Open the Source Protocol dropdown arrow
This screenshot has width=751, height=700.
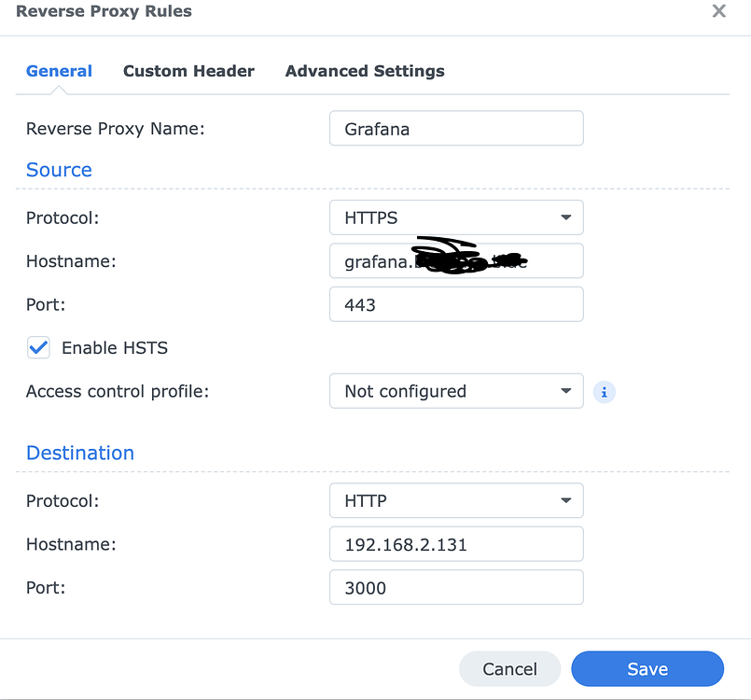pyautogui.click(x=565, y=217)
